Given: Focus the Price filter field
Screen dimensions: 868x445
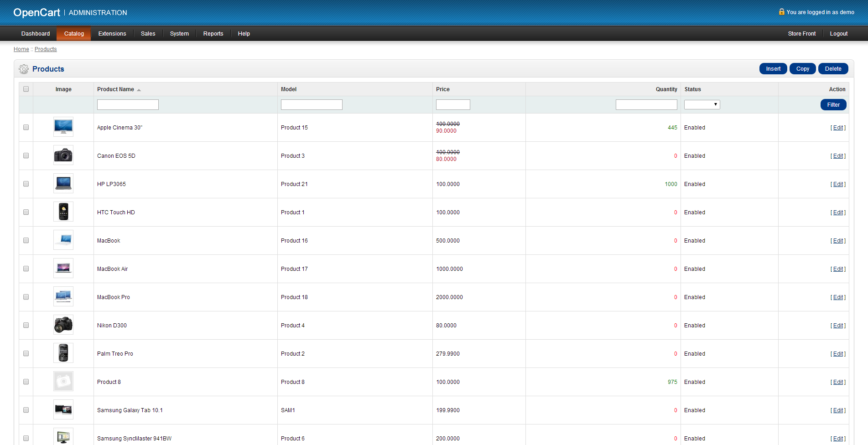Looking at the screenshot, I should click(x=453, y=104).
